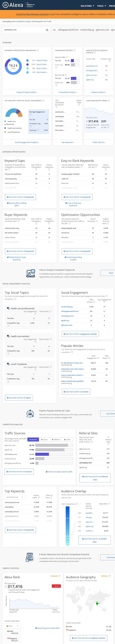The height and width of the screenshot is (644, 115).
Task: Click the sammyboy.com site search field
Action: point(24,30)
